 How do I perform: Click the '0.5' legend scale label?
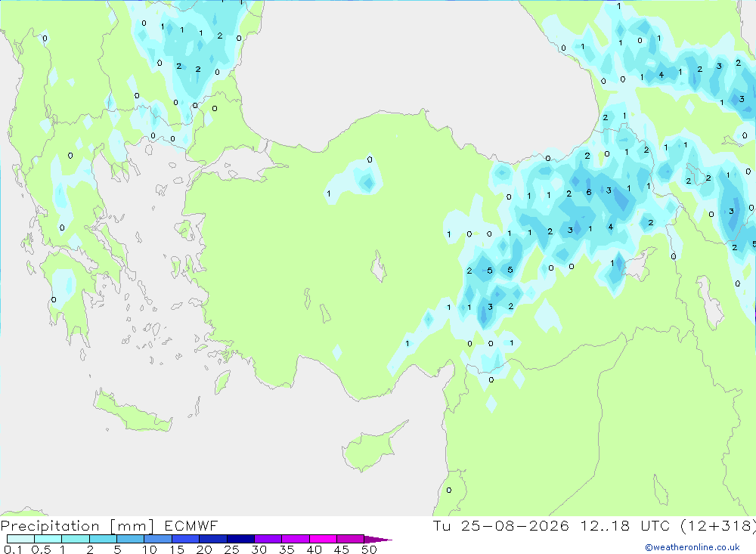(x=41, y=549)
